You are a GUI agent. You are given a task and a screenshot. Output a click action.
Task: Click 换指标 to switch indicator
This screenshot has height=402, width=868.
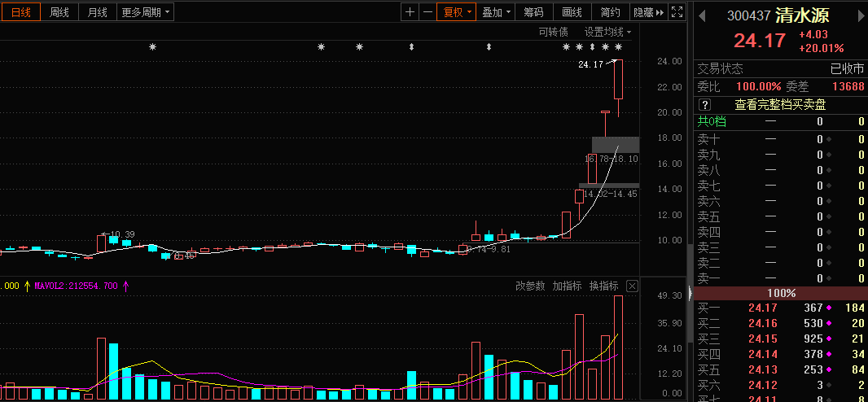(x=603, y=286)
